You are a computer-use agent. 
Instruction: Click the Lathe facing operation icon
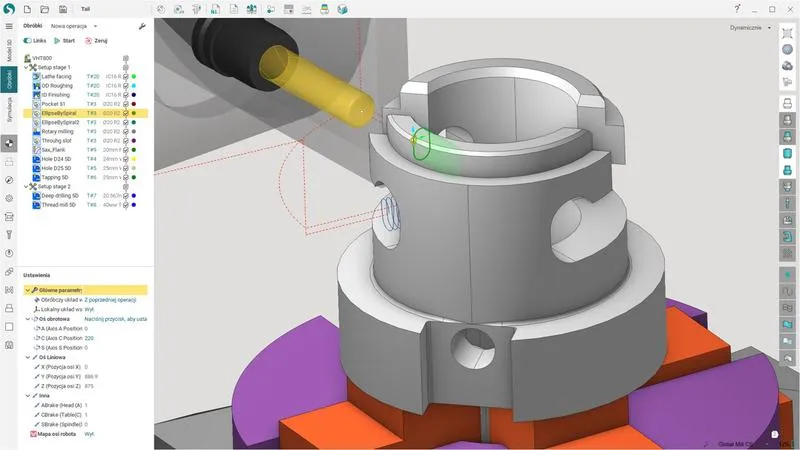(36, 77)
